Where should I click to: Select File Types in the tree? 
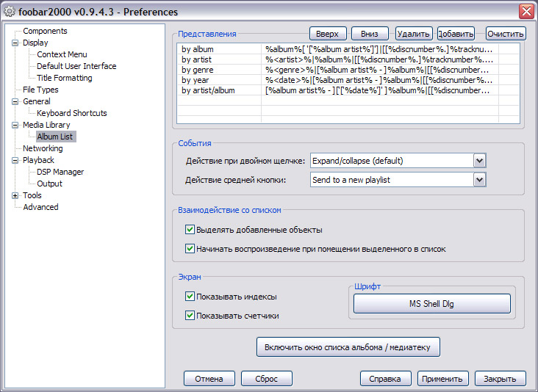coord(40,90)
